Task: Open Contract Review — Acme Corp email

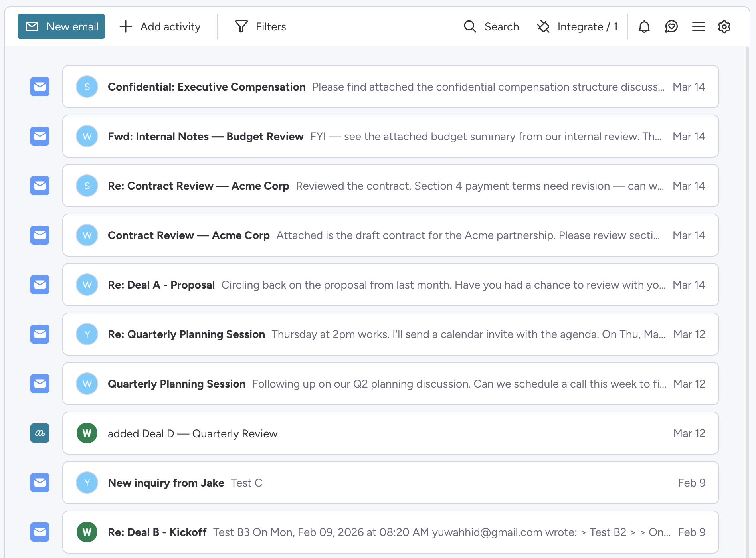Action: [x=390, y=235]
